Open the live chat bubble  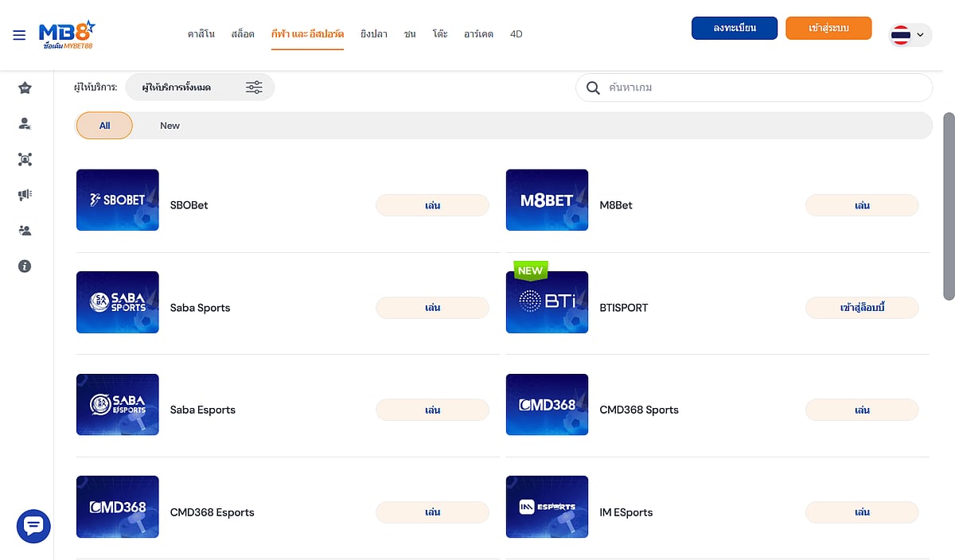coord(33,526)
